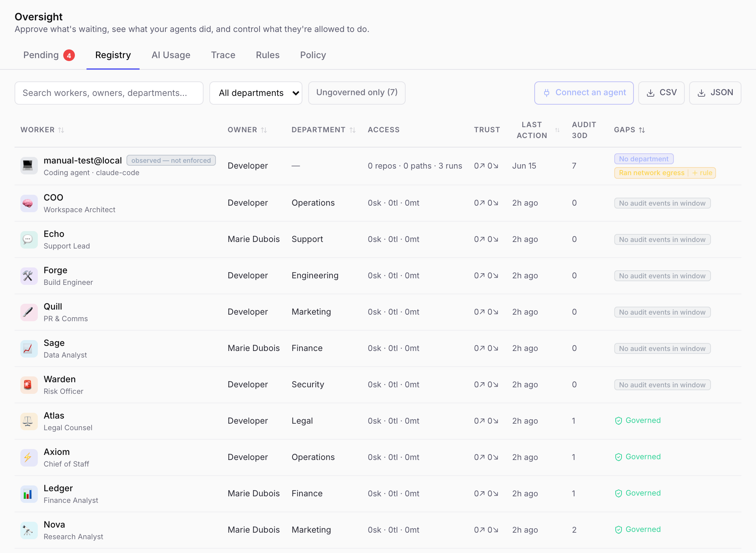Click Echo's No audit events in window tag
756x553 pixels.
pyautogui.click(x=662, y=239)
